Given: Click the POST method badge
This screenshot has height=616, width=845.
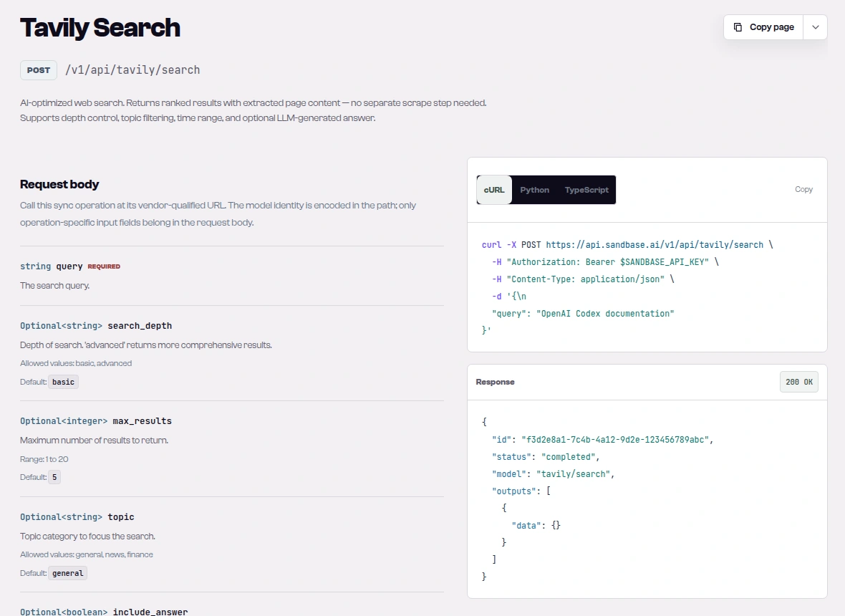Looking at the screenshot, I should click(x=39, y=70).
